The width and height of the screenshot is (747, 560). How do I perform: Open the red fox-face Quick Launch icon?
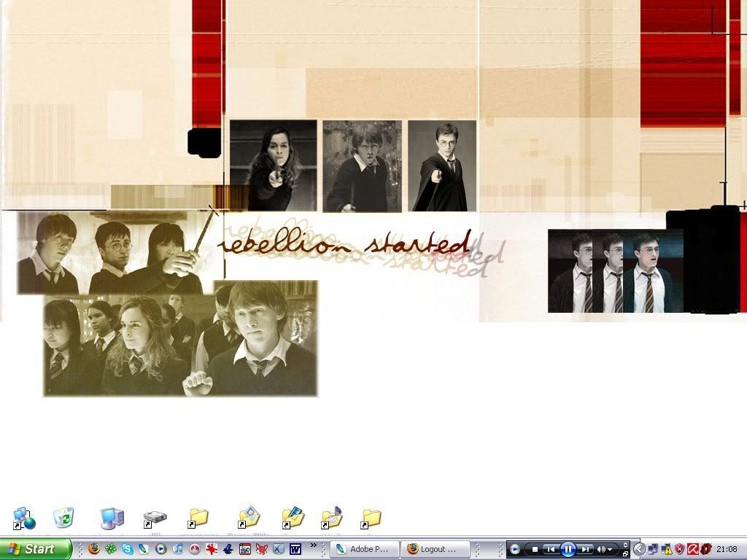262,549
